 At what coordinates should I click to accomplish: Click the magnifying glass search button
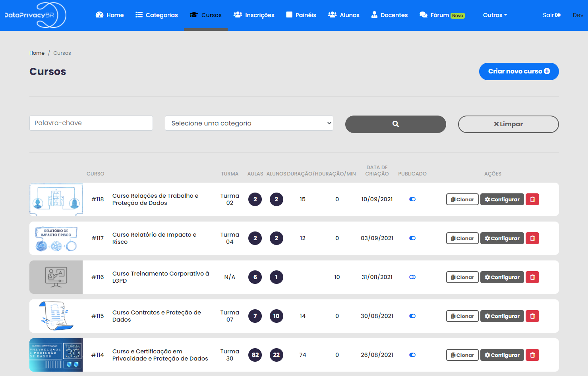click(395, 124)
